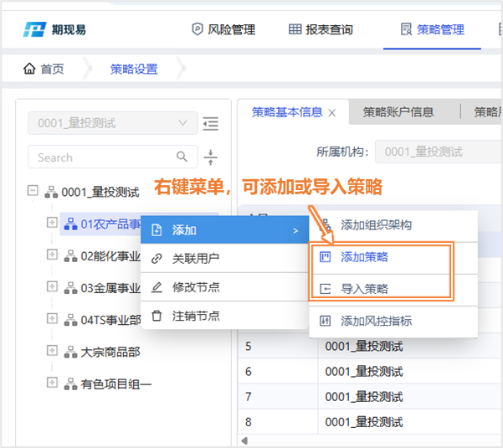This screenshot has width=503, height=448.
Task: Click the search magnifier icon
Action: point(182,157)
